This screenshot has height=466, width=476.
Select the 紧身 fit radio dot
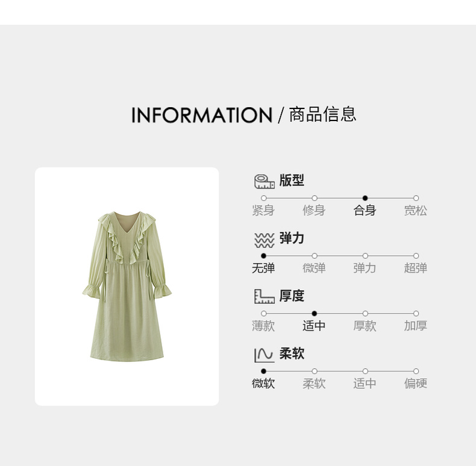263,198
